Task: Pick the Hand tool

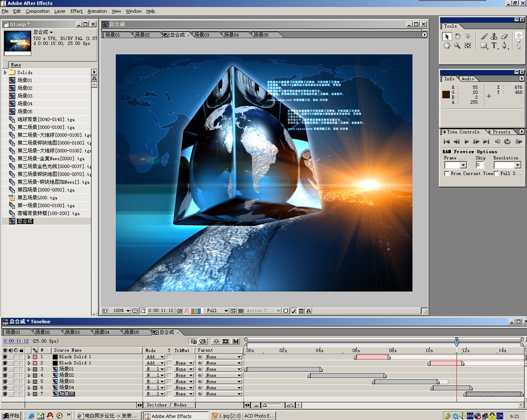Action: (x=447, y=46)
